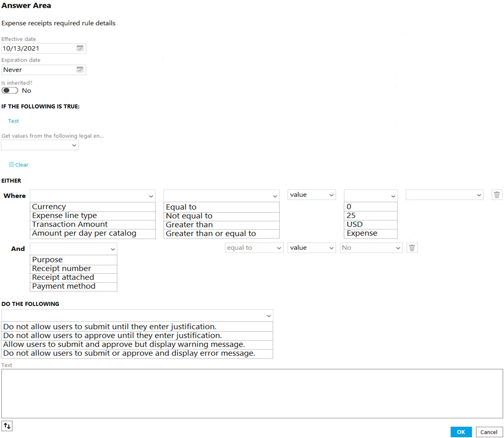
Task: Open the Where operator dropdown
Action: (x=221, y=196)
